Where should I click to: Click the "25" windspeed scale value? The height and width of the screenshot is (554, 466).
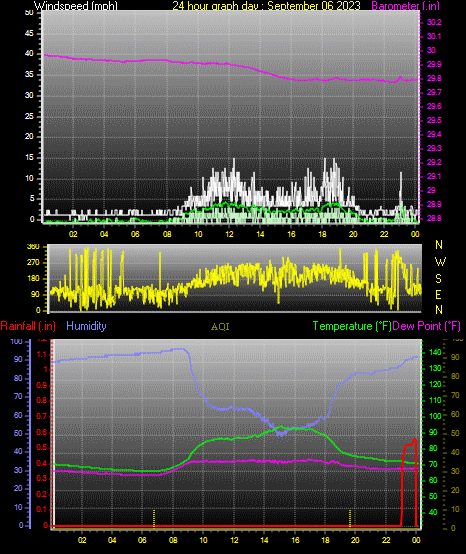(30, 116)
